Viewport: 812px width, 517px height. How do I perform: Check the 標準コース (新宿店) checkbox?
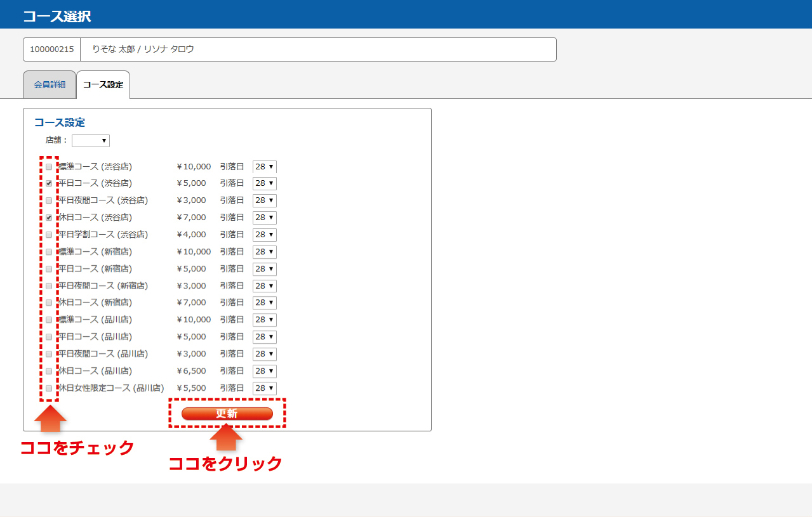tap(49, 252)
